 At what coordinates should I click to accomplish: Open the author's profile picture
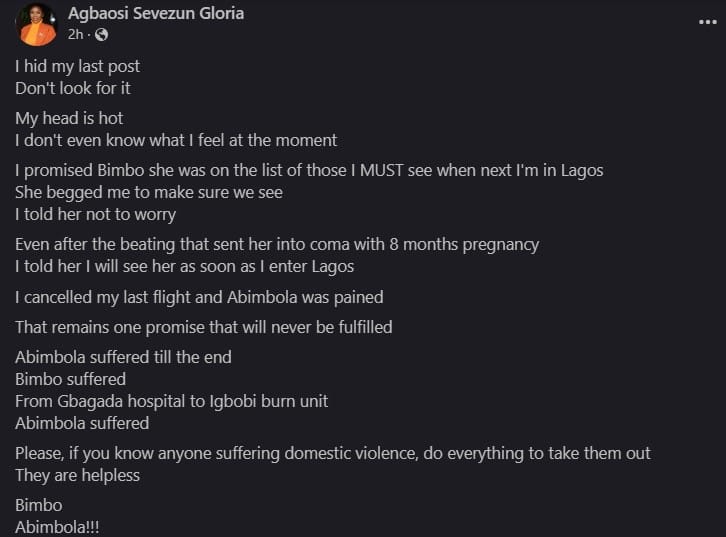coord(38,24)
